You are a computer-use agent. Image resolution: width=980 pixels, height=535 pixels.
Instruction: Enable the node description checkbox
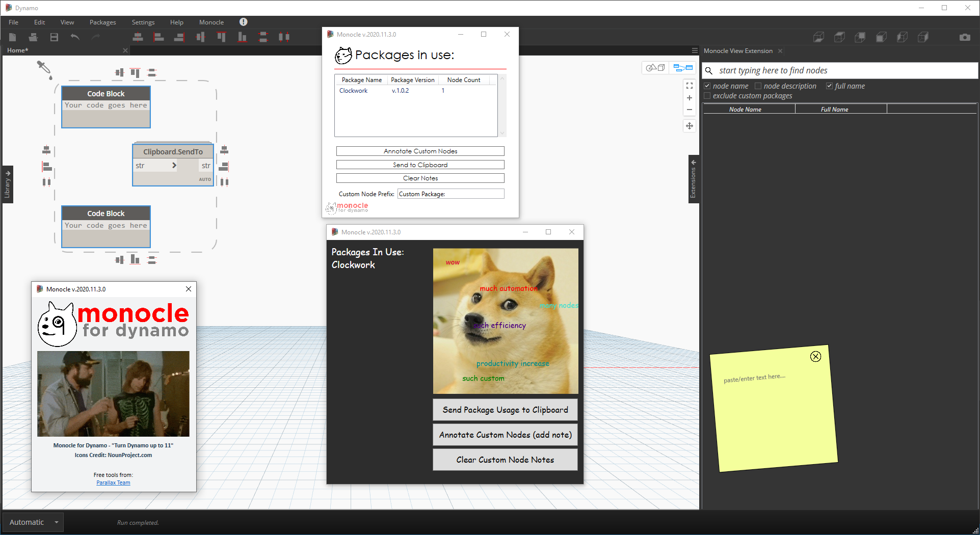coord(758,86)
